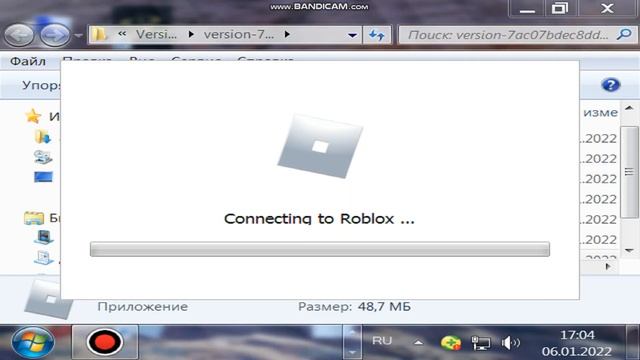Refresh the folder with the refresh button
Screen dimensions: 640x360
point(377,35)
